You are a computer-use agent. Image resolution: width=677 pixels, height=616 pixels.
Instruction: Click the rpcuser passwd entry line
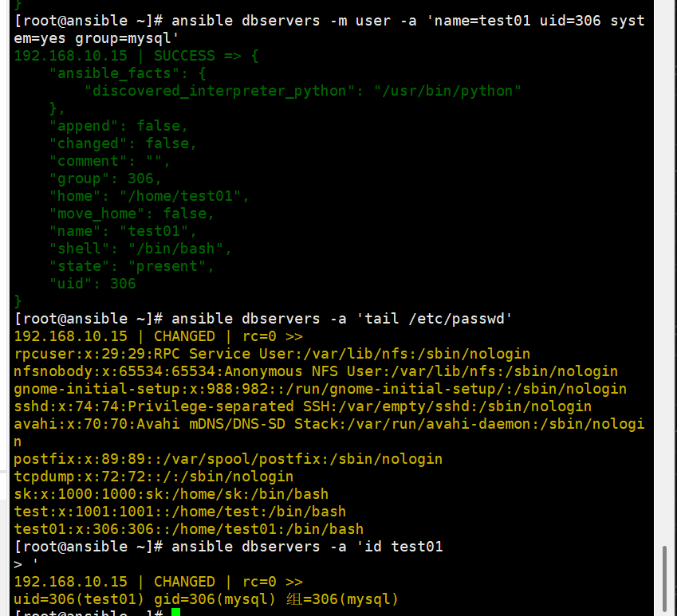tap(272, 354)
